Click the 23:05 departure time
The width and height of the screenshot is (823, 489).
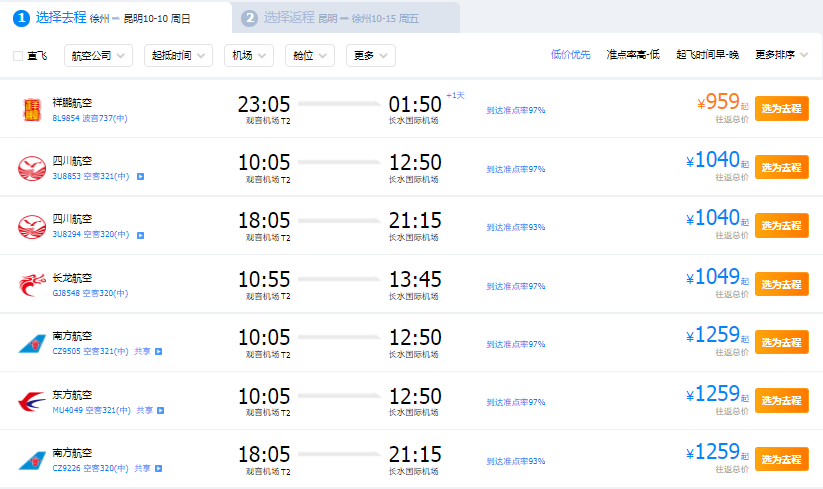point(264,104)
